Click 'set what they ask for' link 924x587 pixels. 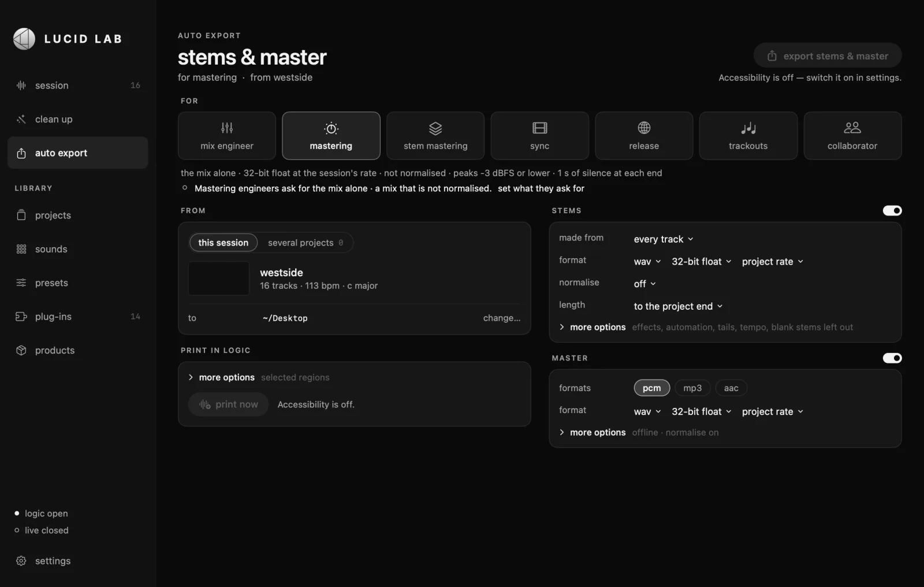click(541, 188)
